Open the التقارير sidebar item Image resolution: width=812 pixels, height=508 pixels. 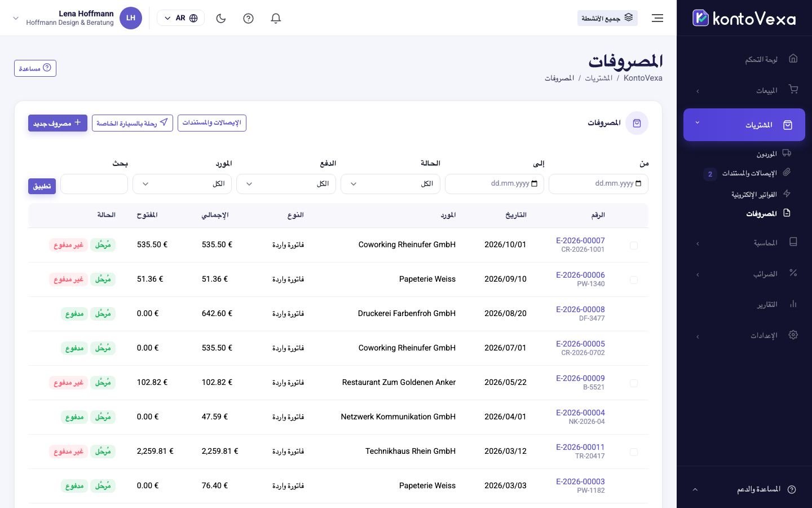click(744, 304)
